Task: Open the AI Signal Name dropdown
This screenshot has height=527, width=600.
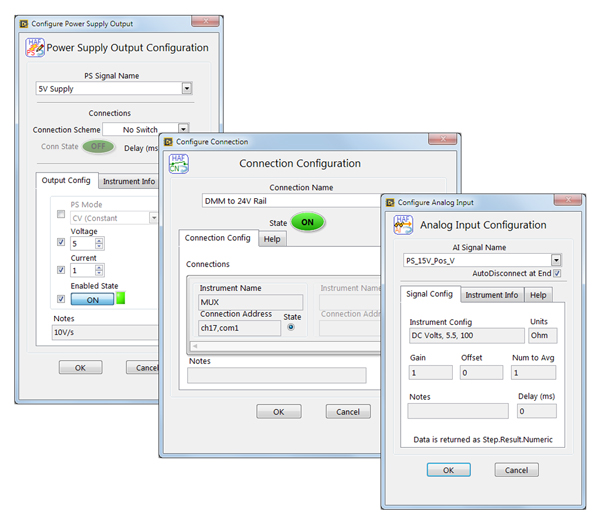Action: coord(556,260)
